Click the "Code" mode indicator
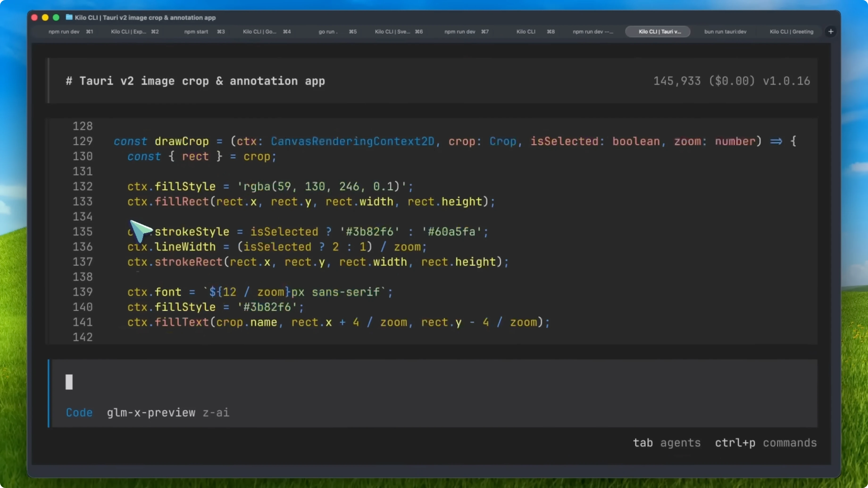This screenshot has width=868, height=488. coord(79,412)
